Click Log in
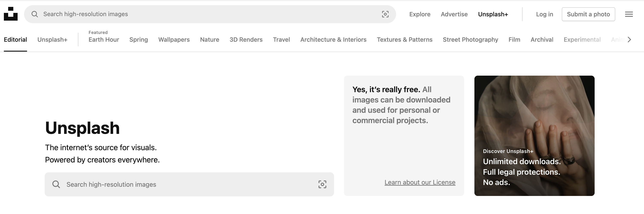644x214 pixels. [544, 14]
